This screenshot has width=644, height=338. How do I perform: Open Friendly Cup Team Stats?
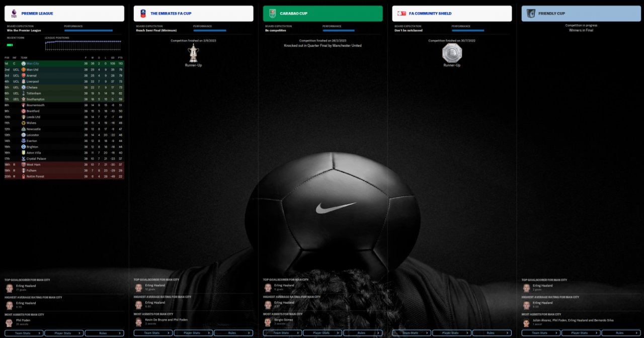tap(541, 333)
